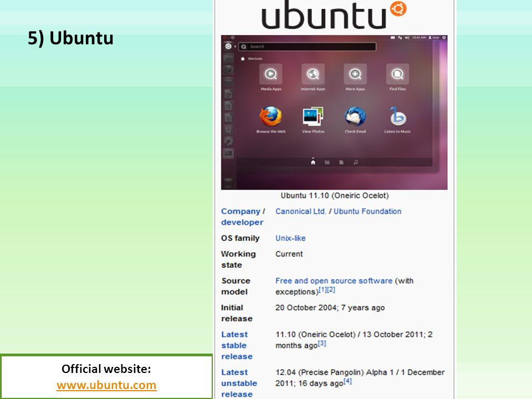
Task: Open the Ubuntu Foundation link
Action: [x=367, y=211]
